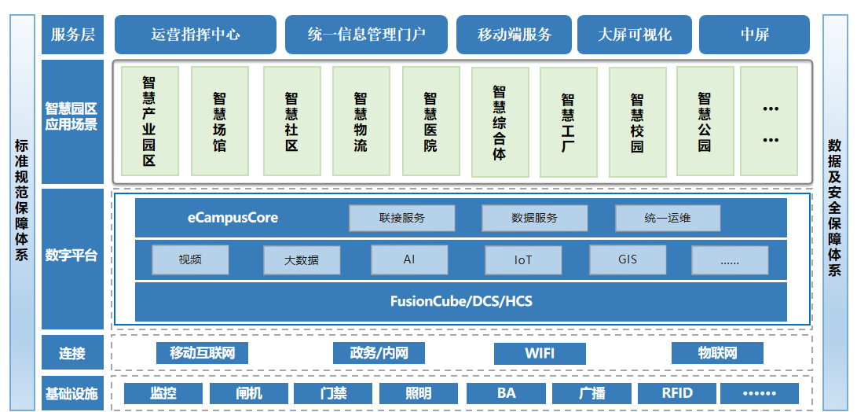Choose the 智慧综合体 scenario tile
The width and height of the screenshot is (868, 412).
click(500, 120)
